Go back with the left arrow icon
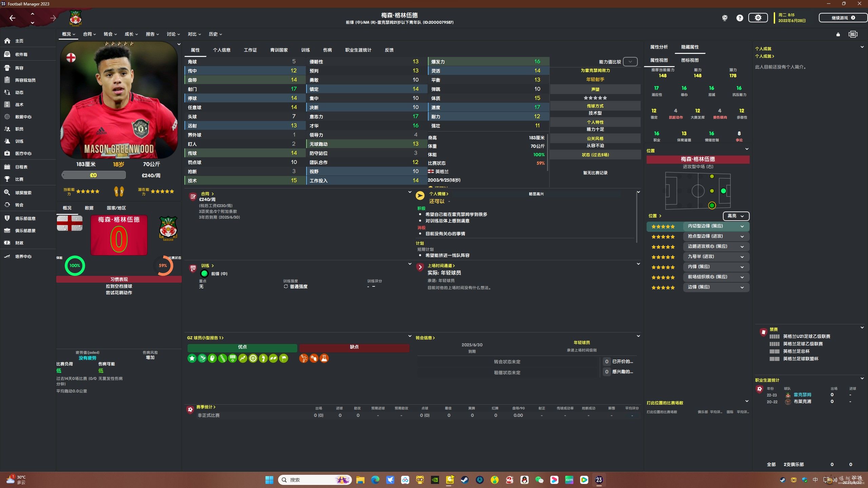 pyautogui.click(x=13, y=18)
